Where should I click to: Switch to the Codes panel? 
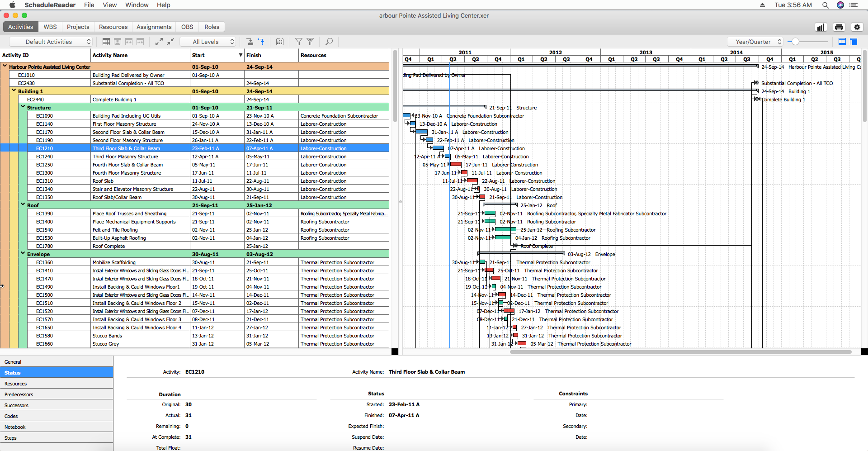[x=11, y=416]
